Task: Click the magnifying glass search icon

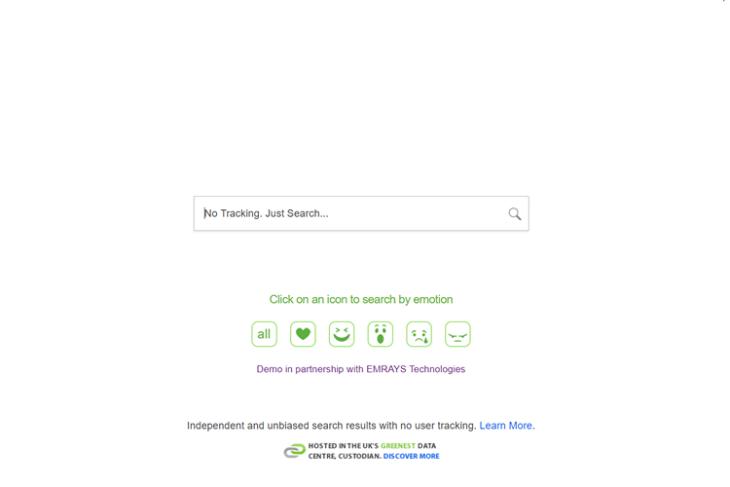Action: pos(514,214)
